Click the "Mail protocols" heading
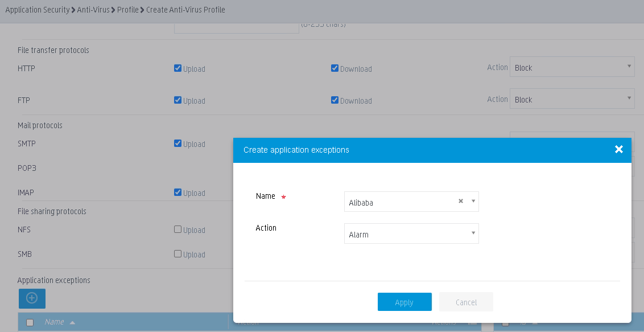Image resolution: width=644 pixels, height=332 pixels. [x=40, y=125]
